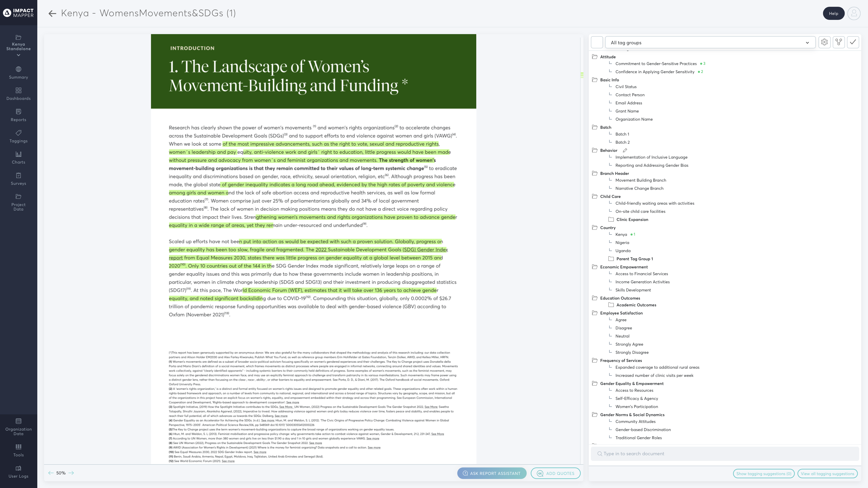
Task: Select the Kenya country tag
Action: tap(621, 235)
